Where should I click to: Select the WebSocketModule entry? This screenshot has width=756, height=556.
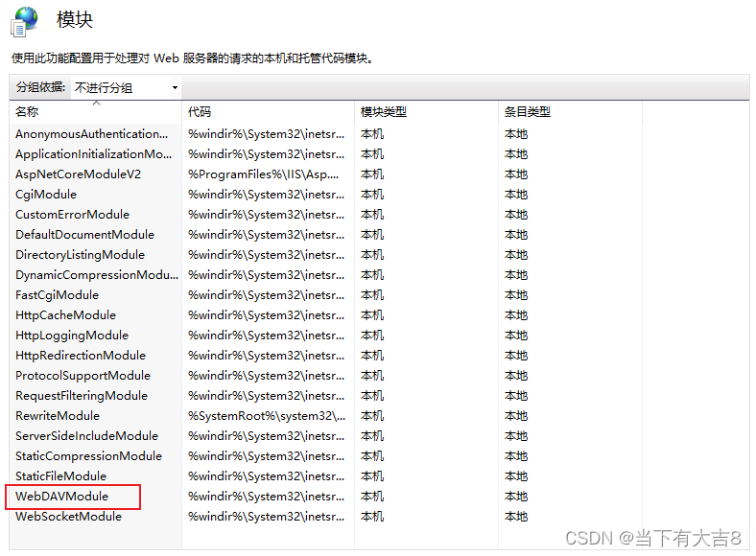tap(68, 517)
